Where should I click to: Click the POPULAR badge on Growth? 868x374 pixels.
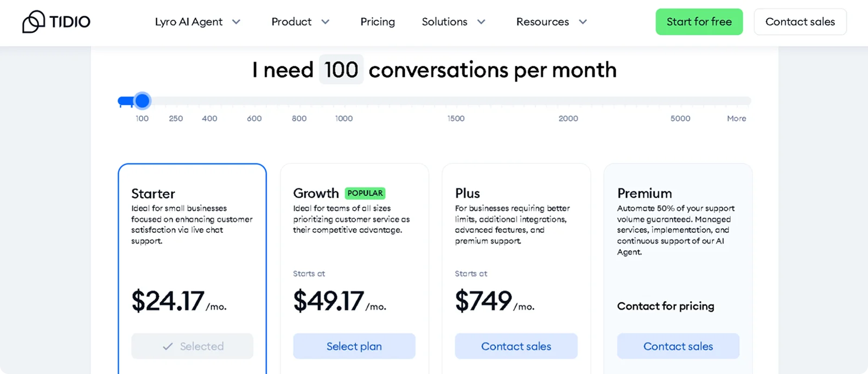coord(365,193)
